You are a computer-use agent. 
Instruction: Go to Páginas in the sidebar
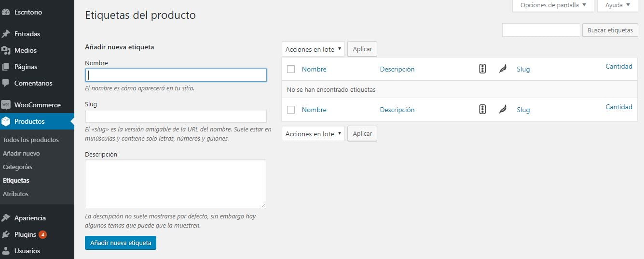26,67
